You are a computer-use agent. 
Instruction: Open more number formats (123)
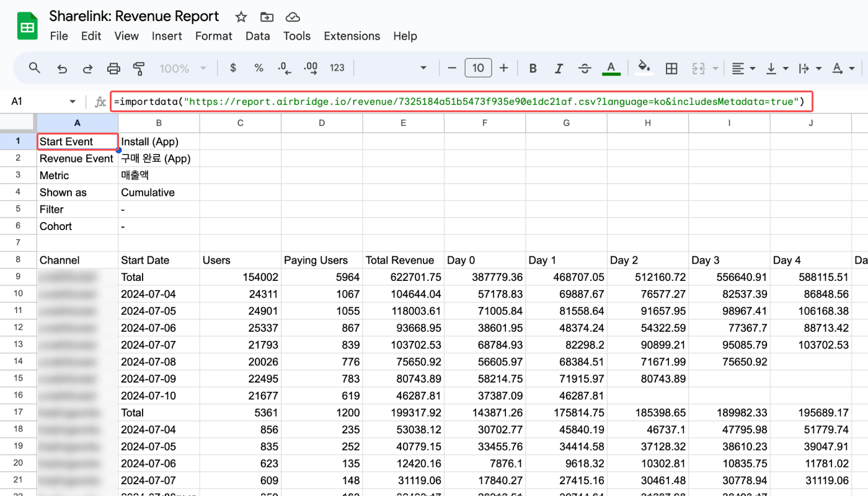(337, 68)
